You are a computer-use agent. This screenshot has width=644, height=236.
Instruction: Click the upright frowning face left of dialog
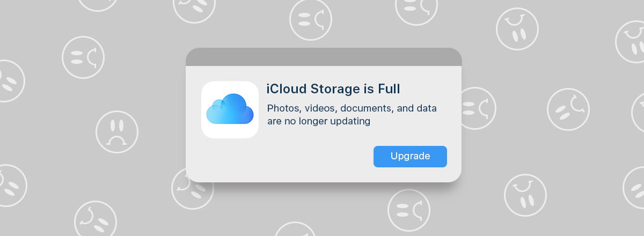tap(116, 131)
